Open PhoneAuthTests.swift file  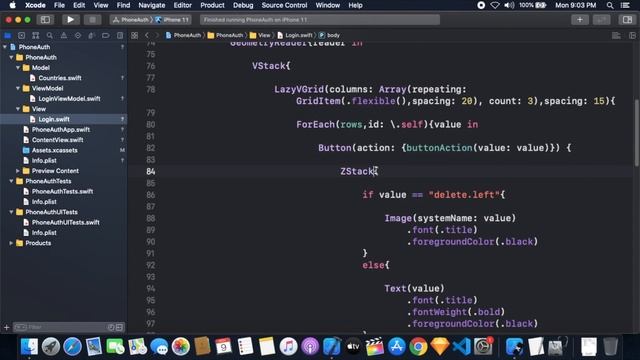coord(62,191)
